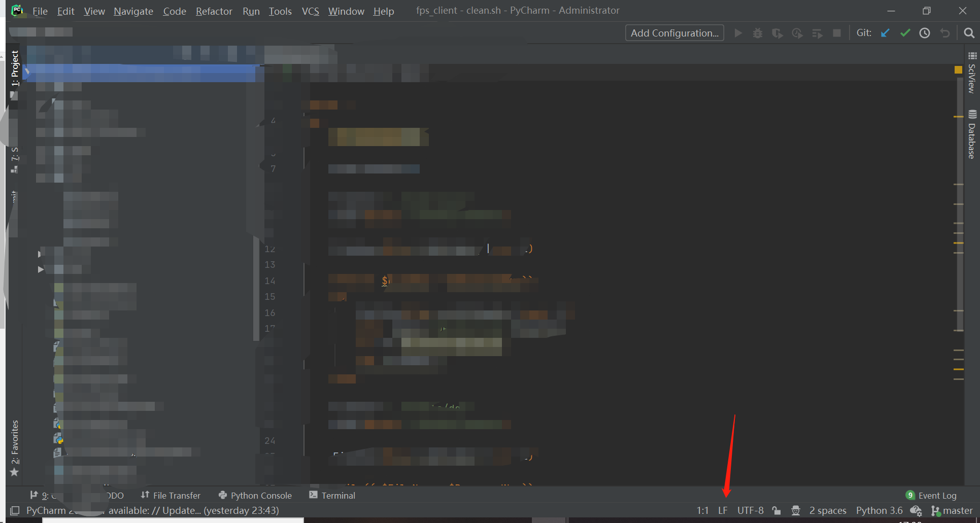The image size is (980, 523).
Task: Toggle the Project tool window
Action: click(15, 68)
